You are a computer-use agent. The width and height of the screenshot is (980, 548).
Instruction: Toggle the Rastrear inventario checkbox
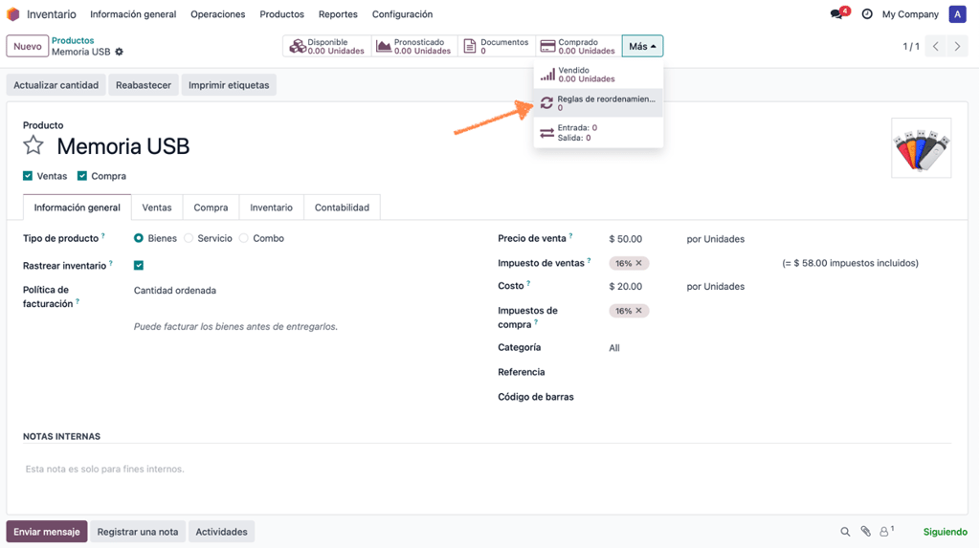[139, 266]
